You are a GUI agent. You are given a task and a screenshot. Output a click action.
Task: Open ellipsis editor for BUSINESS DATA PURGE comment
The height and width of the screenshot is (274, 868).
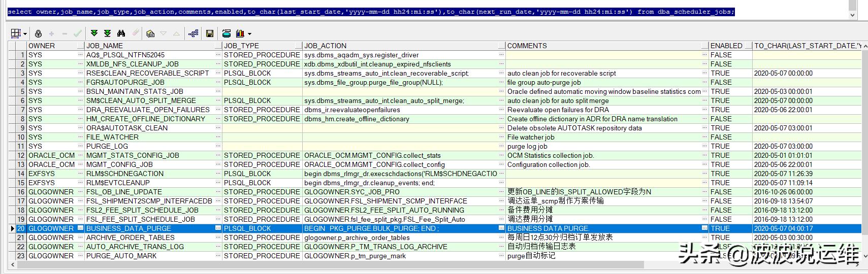point(704,228)
